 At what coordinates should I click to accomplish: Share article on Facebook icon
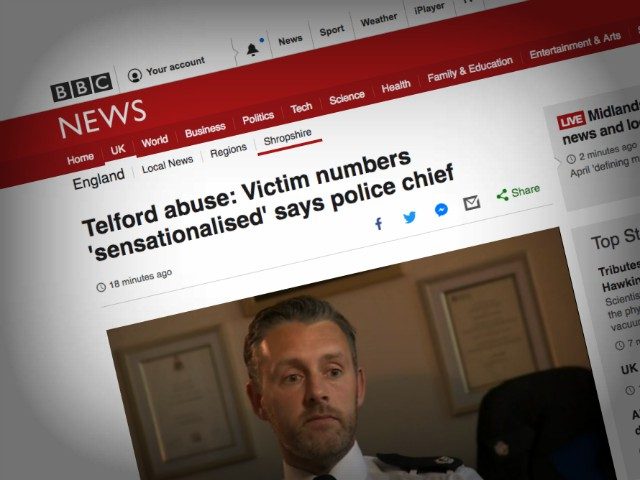pyautogui.click(x=379, y=224)
